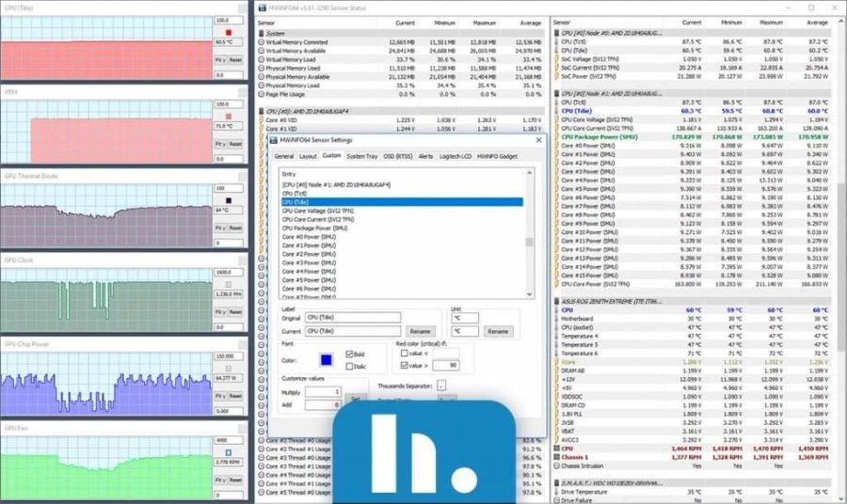Select the Custom tab
This screenshot has width=847, height=504.
click(331, 155)
